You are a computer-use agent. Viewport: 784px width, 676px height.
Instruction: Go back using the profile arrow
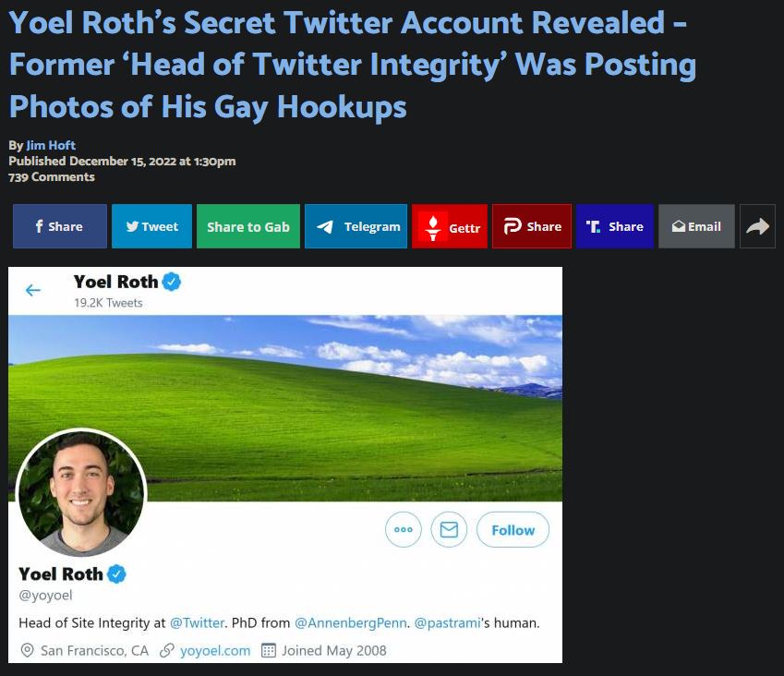click(33, 290)
